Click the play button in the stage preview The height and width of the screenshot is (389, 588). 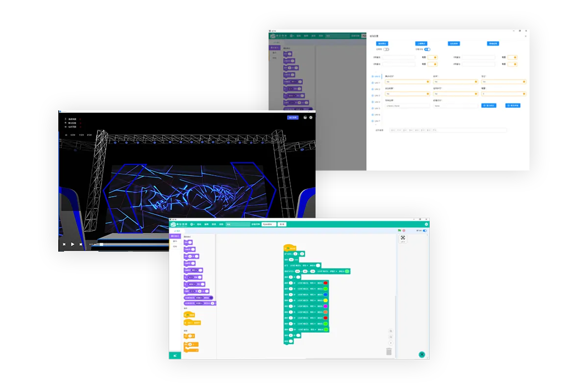point(73,244)
